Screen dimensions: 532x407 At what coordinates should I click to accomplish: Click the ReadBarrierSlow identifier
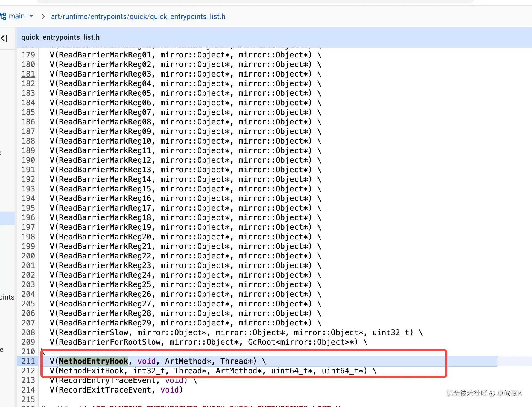click(93, 332)
